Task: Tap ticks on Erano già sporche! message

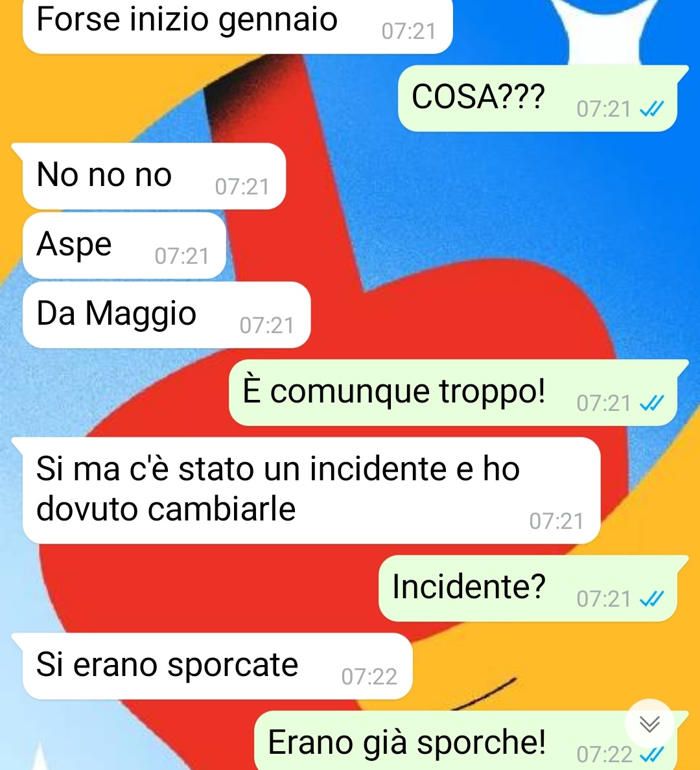Action: point(652,754)
